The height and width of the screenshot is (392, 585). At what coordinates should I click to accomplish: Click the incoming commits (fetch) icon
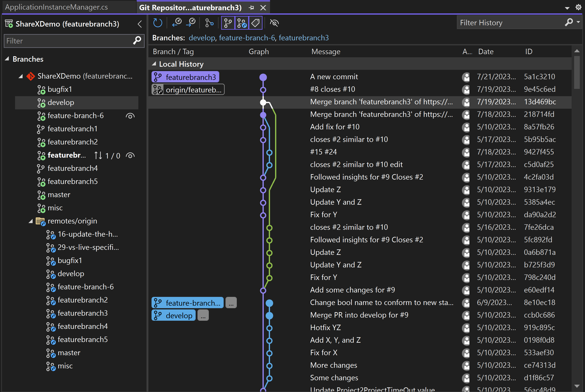(x=177, y=23)
